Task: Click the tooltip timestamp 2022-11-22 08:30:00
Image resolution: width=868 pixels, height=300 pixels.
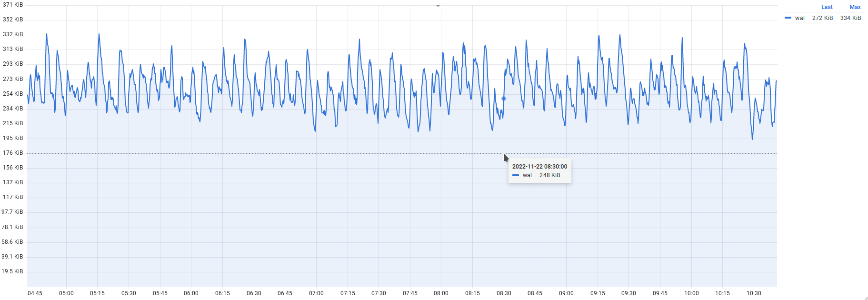Action: pyautogui.click(x=540, y=167)
